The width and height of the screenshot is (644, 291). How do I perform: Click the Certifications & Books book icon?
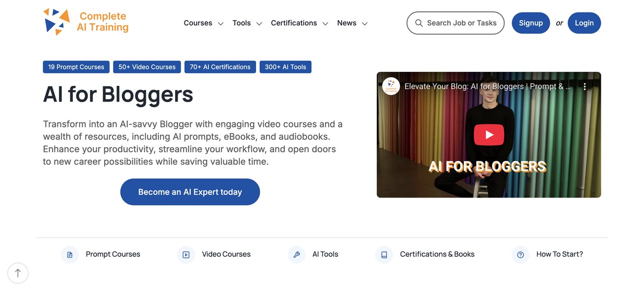384,255
